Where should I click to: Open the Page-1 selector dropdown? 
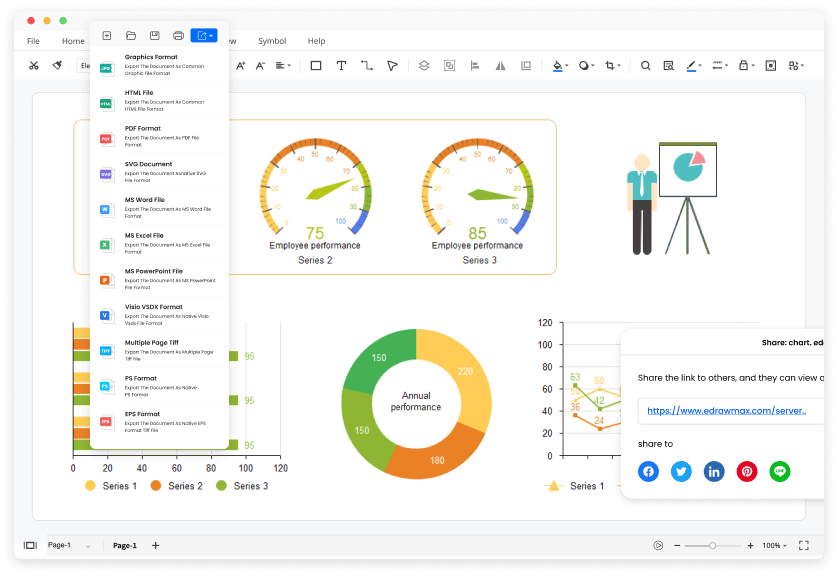69,546
